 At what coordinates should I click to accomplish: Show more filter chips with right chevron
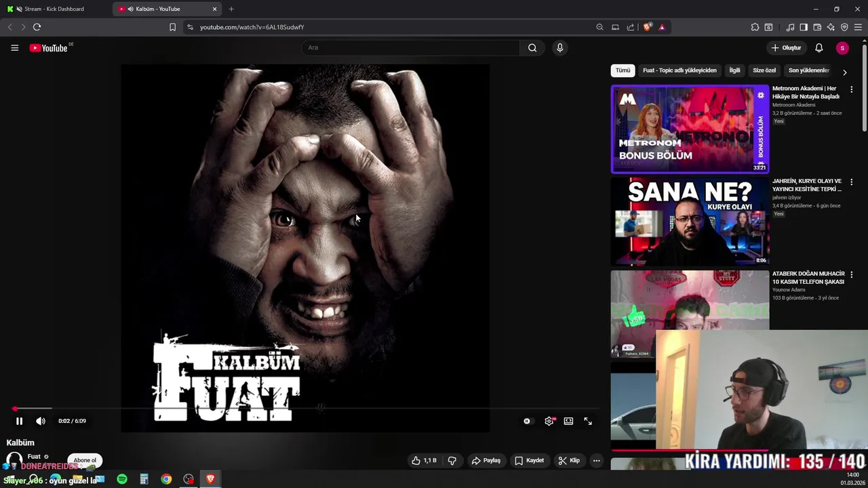coord(844,72)
